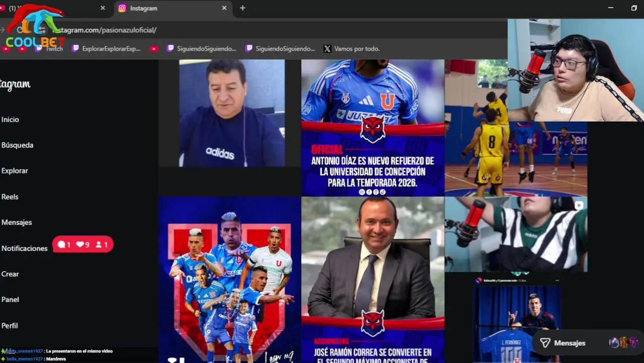Close the Instagram browser tab
Viewport: 644px width, 363px height.
click(224, 8)
